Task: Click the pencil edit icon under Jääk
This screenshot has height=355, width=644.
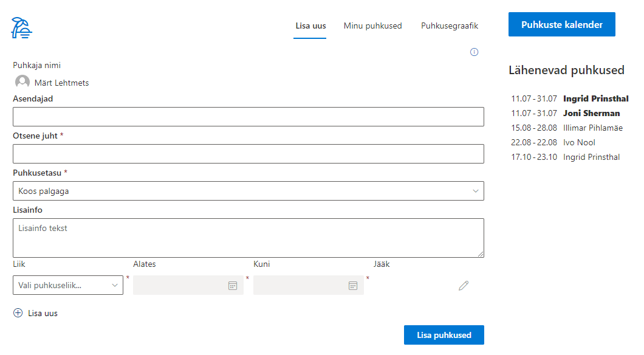Action: pos(464,286)
